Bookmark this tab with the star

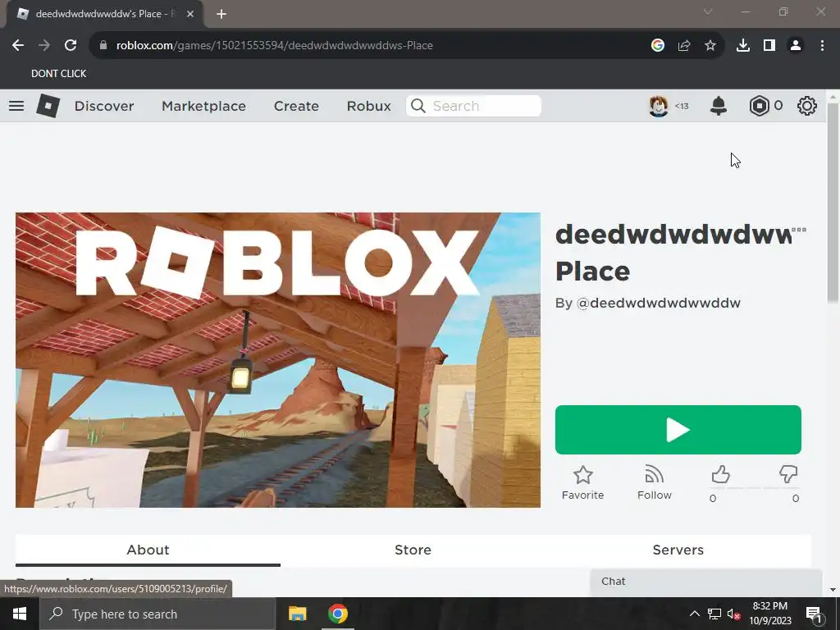pos(710,46)
